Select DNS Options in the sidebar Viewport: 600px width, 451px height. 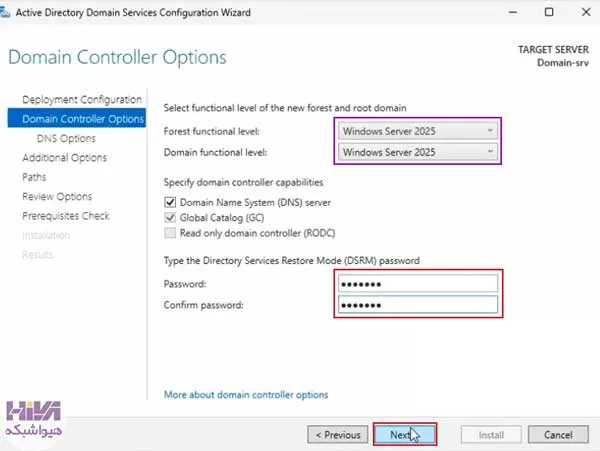pyautogui.click(x=66, y=138)
